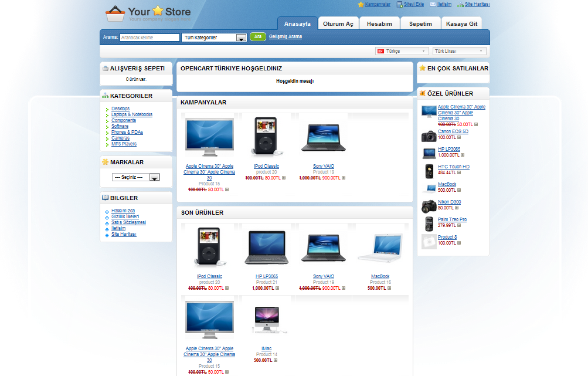Open Kampanyalar link in top header

tap(378, 5)
